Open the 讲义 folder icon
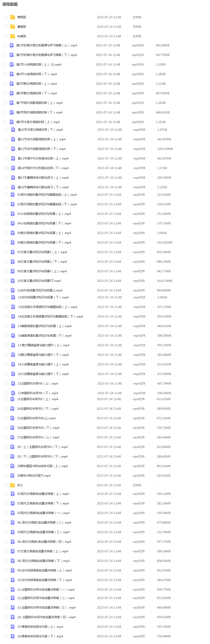This screenshot has width=210, height=644. click(12, 485)
